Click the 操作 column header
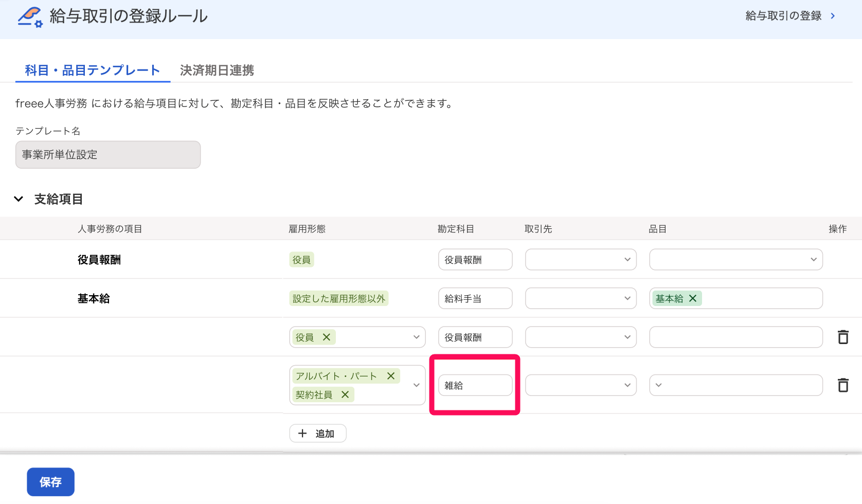The image size is (862, 504). (x=837, y=229)
